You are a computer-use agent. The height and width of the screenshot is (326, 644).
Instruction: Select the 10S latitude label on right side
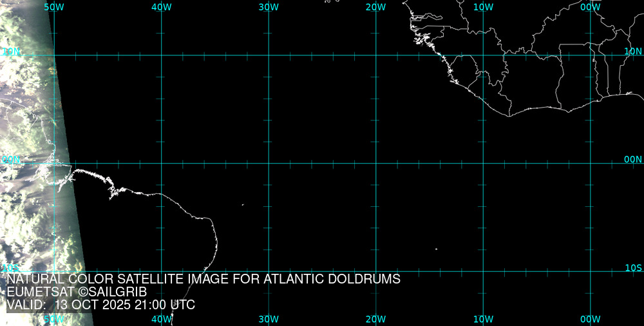pyautogui.click(x=633, y=267)
